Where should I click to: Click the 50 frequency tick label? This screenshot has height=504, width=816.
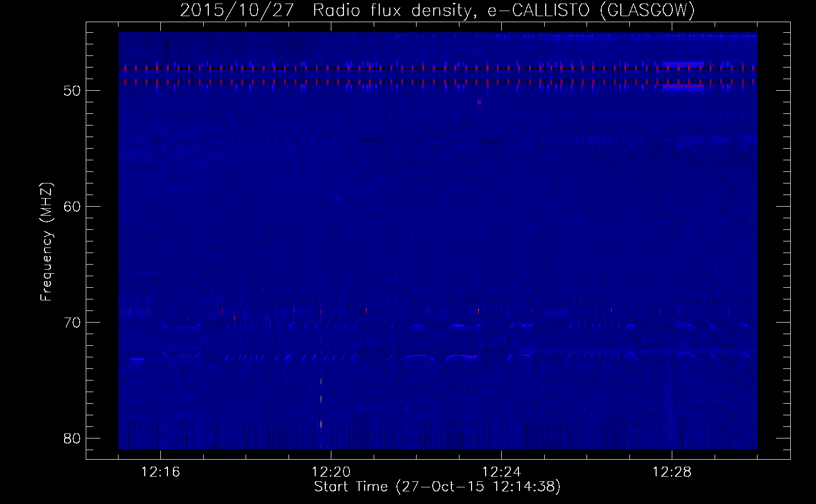pos(72,90)
